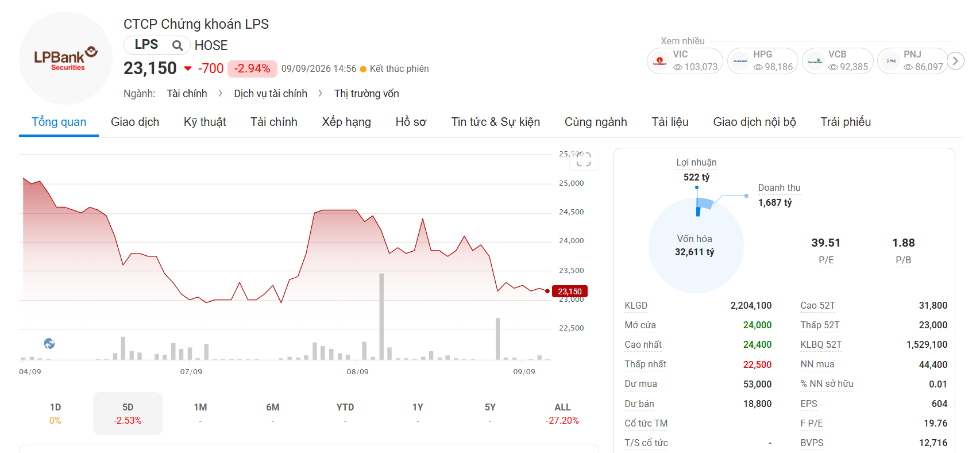Click the search magnifier icon beside LPS

[x=178, y=45]
